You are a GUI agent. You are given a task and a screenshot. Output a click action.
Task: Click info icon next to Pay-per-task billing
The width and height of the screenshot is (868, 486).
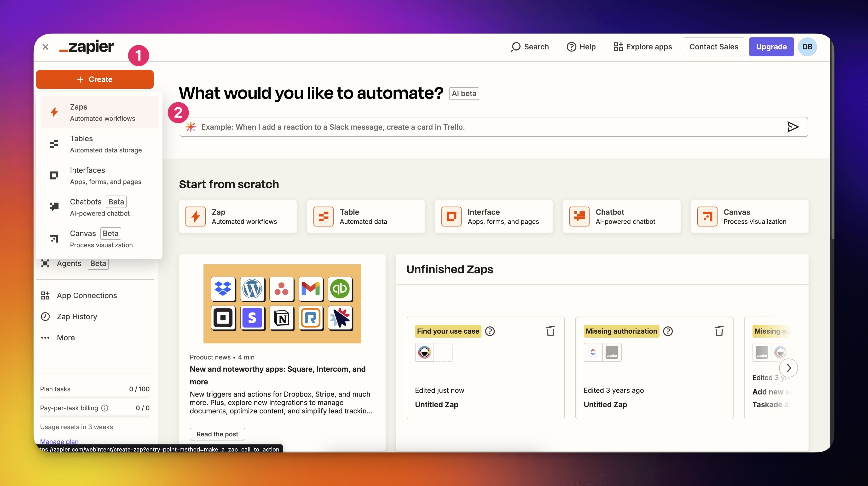click(x=105, y=408)
